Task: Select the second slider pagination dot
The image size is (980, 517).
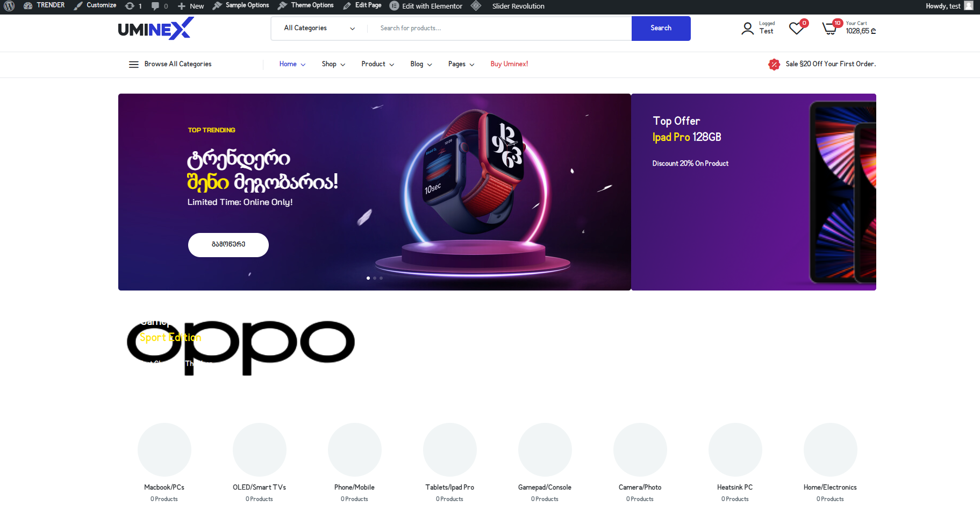Action: [375, 278]
